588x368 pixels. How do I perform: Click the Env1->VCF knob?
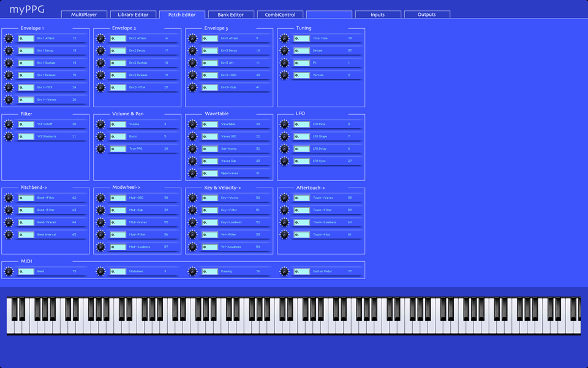[x=9, y=88]
